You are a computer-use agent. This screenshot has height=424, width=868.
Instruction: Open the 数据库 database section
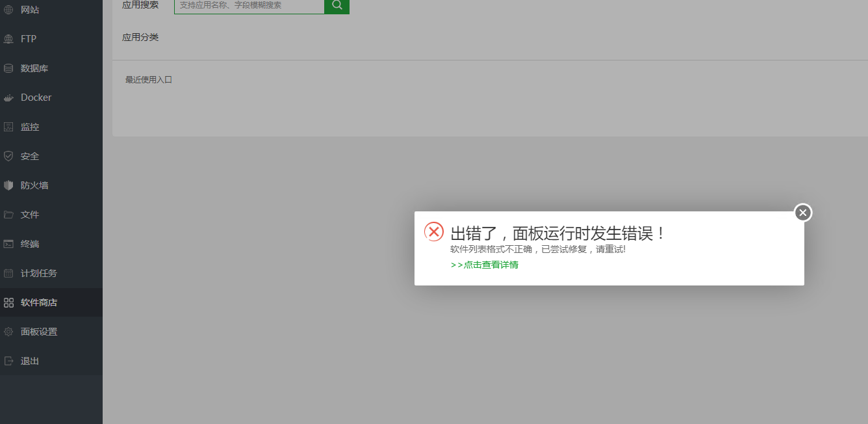(34, 68)
